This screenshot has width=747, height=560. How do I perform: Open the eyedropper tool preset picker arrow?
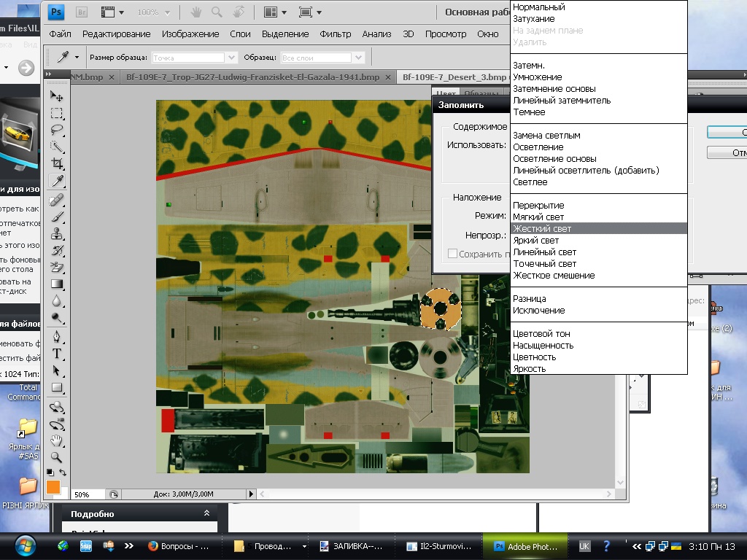76,57
